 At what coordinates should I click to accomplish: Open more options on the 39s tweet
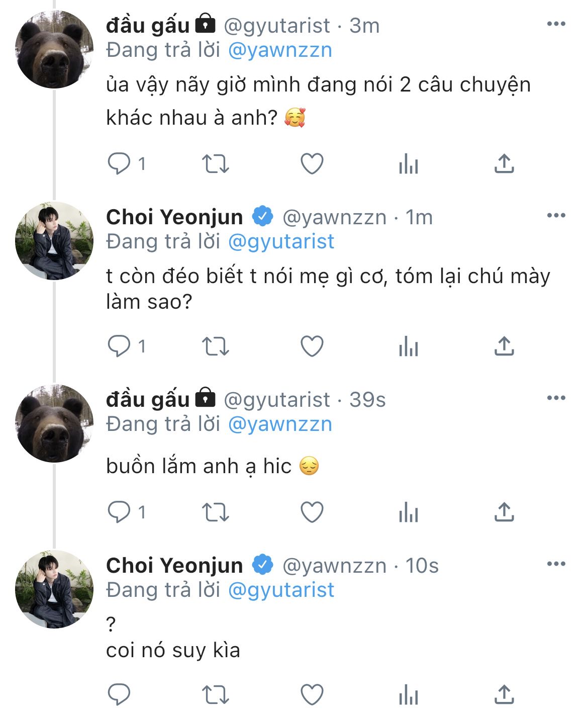(x=556, y=398)
